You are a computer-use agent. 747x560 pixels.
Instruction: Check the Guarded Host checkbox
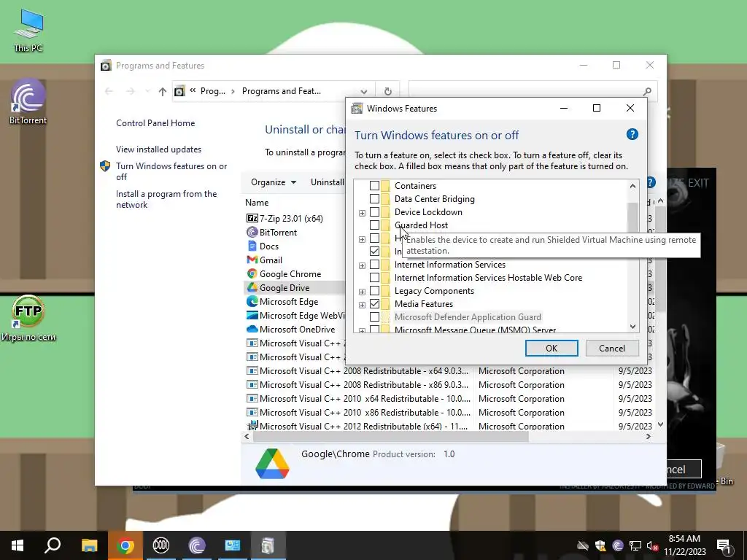point(374,225)
